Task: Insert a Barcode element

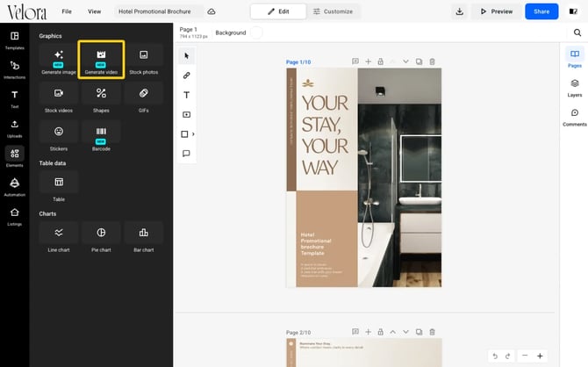Action: [x=101, y=137]
